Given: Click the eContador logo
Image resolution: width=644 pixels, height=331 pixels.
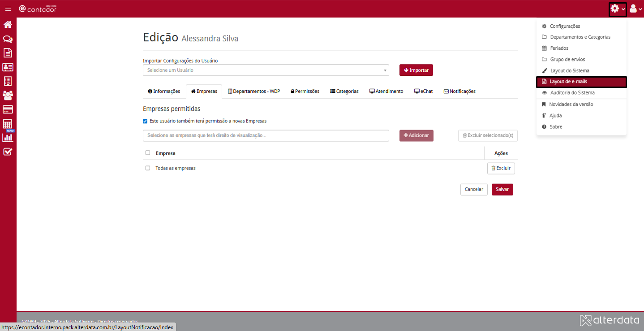Looking at the screenshot, I should pyautogui.click(x=38, y=9).
